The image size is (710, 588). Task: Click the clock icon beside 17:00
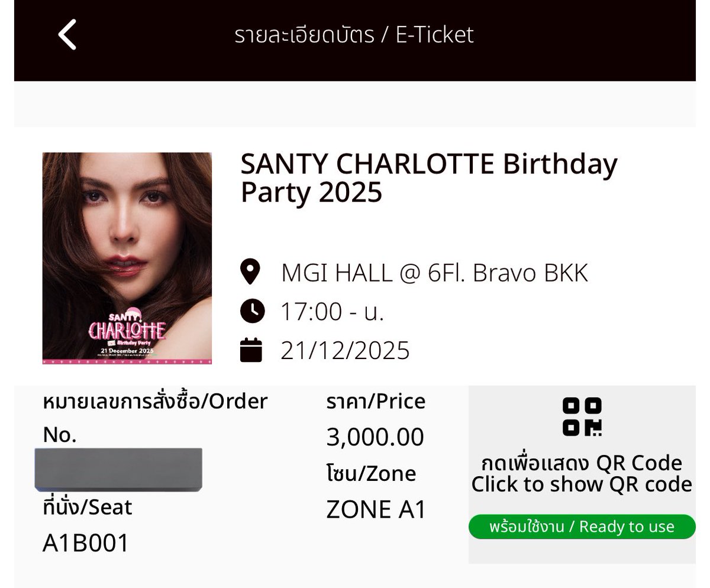coord(252,311)
